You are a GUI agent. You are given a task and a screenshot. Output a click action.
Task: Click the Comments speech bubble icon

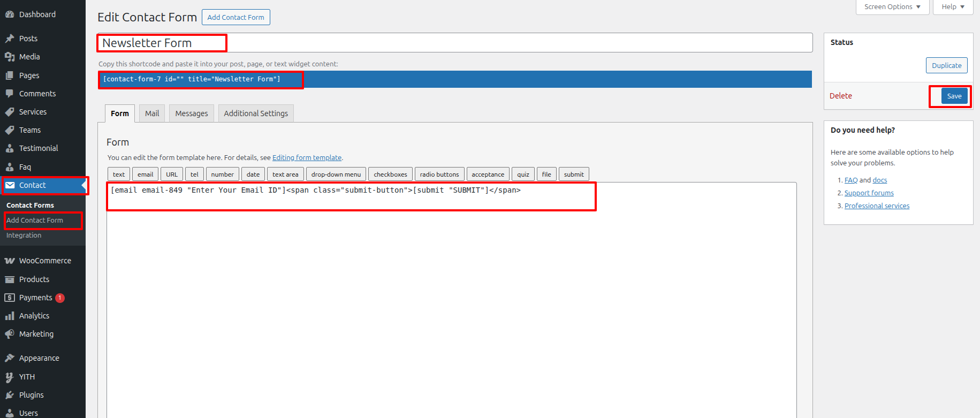(10, 94)
